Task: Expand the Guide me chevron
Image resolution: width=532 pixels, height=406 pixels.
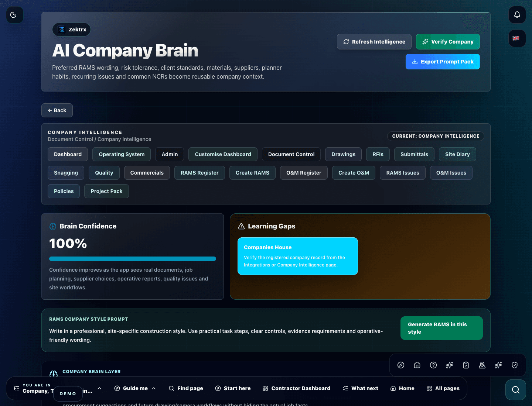Action: point(154,388)
